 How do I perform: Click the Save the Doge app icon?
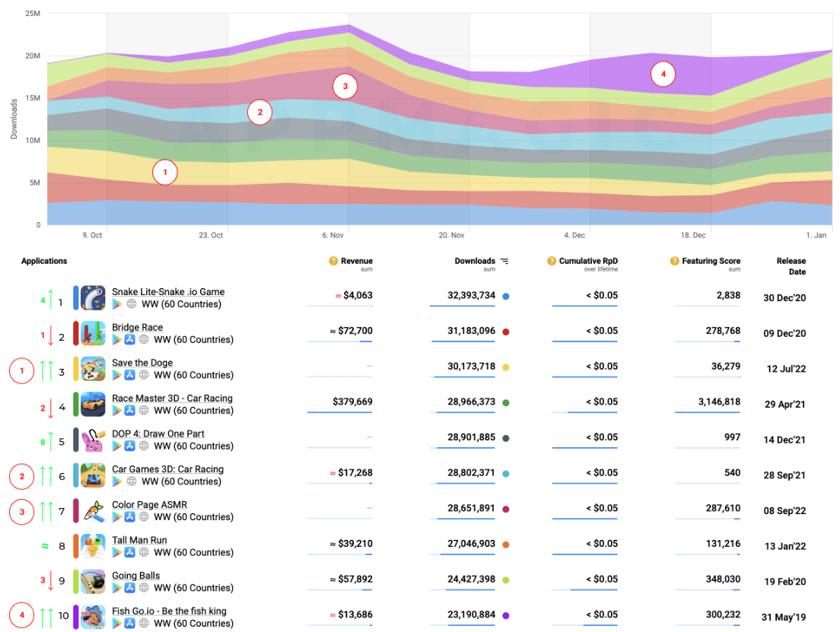coord(93,369)
